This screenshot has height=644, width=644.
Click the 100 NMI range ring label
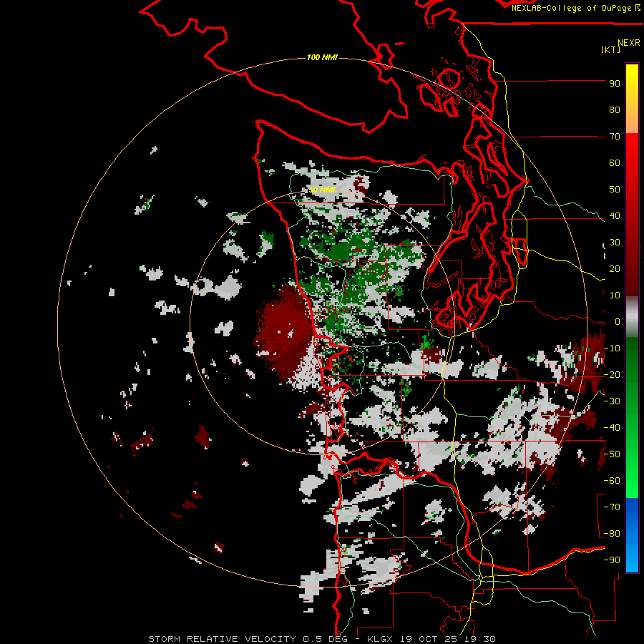point(322,57)
